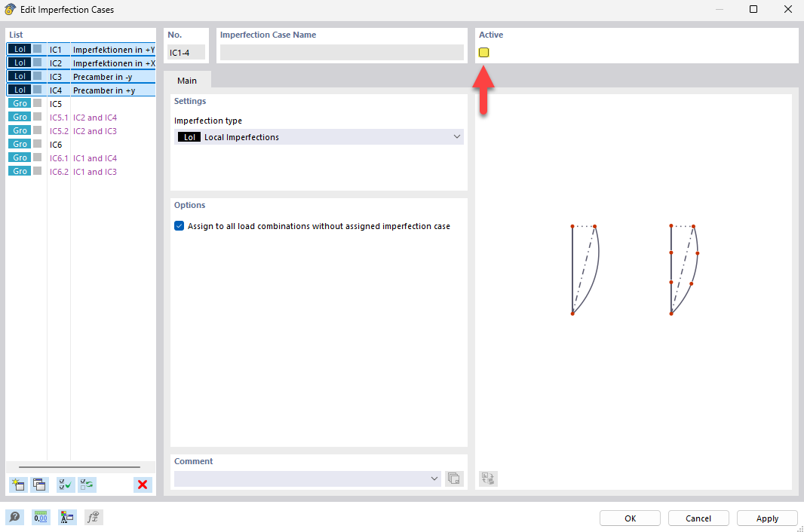
Task: Click the list's horizontal scrollbar
Action: pyautogui.click(x=79, y=467)
